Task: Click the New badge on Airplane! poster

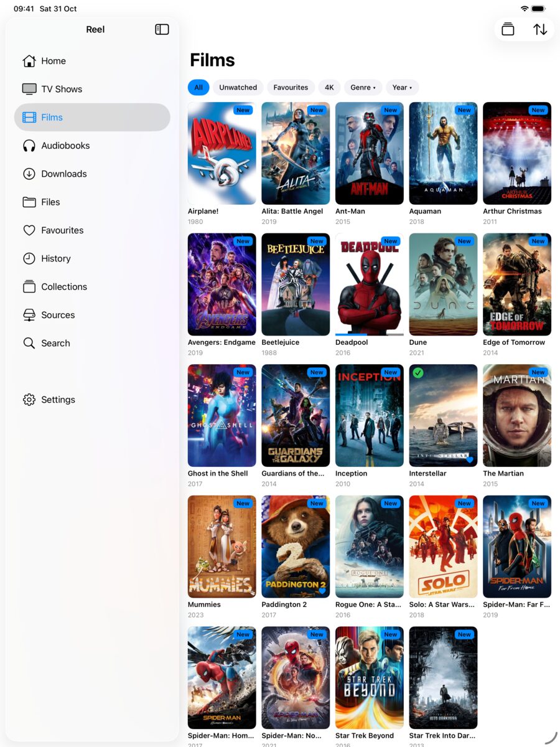Action: coord(243,110)
